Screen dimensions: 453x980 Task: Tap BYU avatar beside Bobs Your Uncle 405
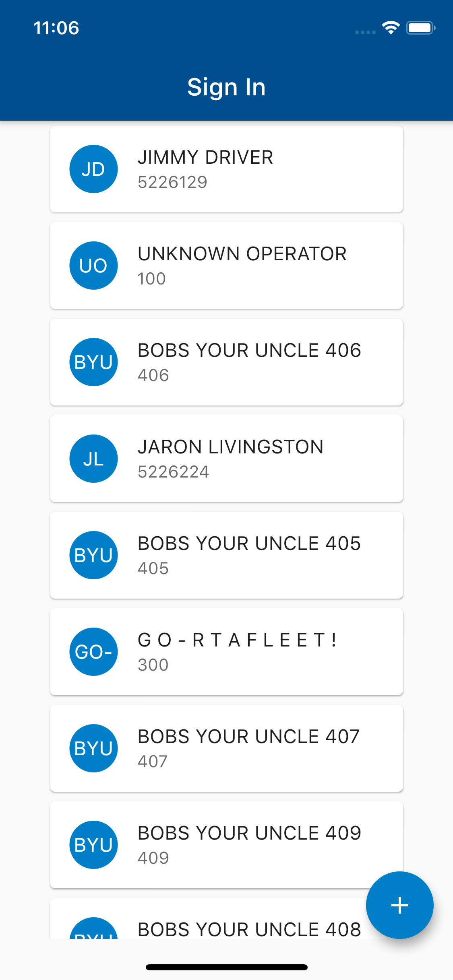[93, 555]
